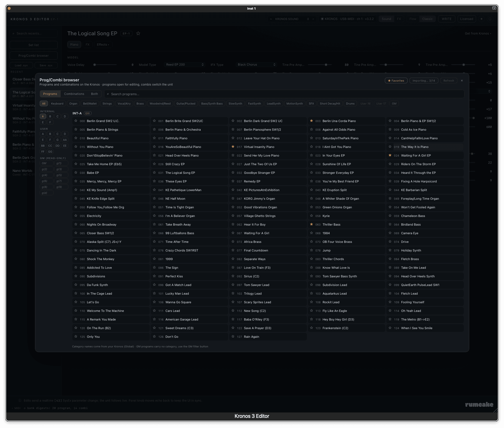The height and width of the screenshot is (428, 504).
Task: Star the Jump program
Action: 311,250
